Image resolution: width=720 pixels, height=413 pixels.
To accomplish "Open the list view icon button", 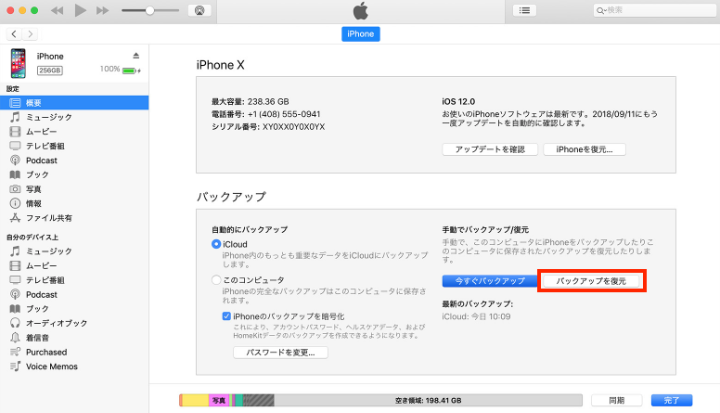I will 524,11.
